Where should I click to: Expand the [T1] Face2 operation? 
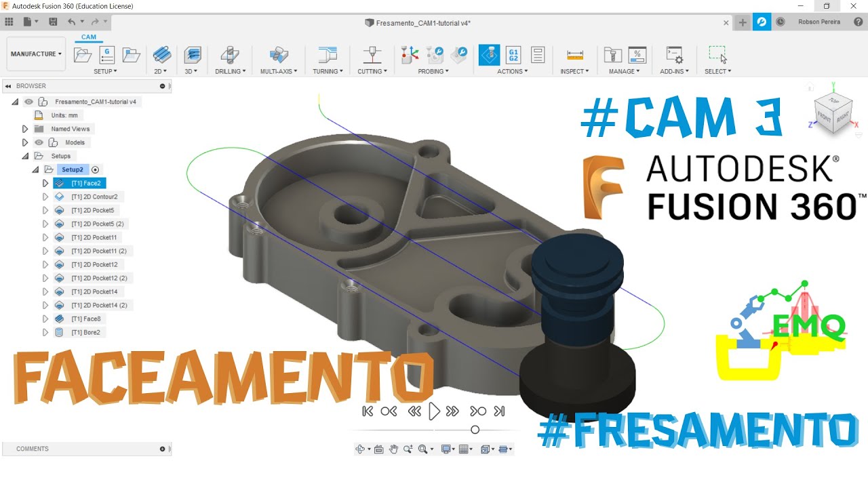click(45, 183)
